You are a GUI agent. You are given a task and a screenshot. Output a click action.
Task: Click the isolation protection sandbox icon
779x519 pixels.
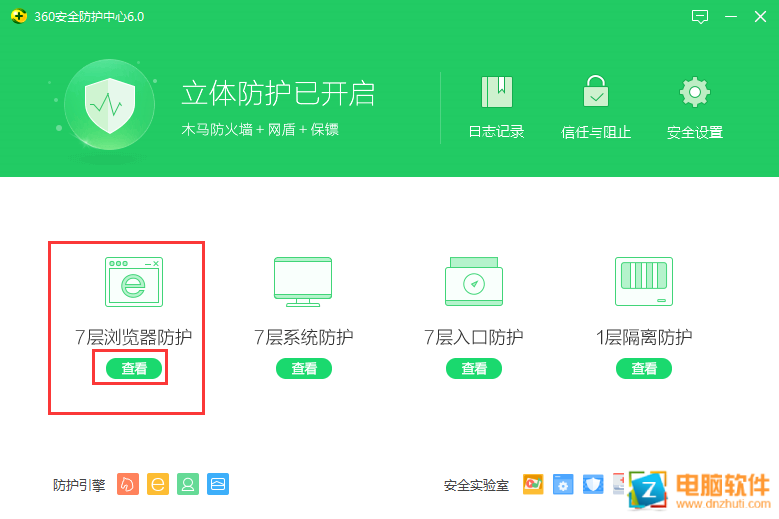tap(644, 282)
